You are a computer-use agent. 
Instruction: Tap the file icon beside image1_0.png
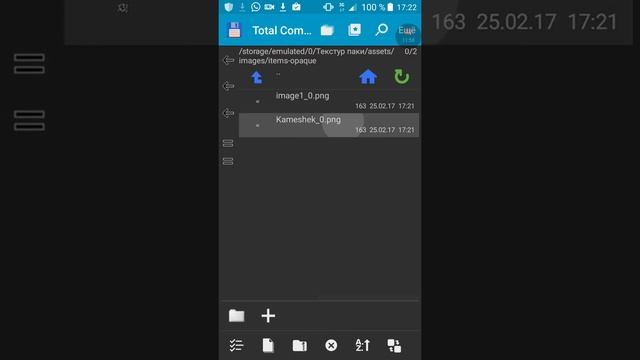(x=258, y=101)
